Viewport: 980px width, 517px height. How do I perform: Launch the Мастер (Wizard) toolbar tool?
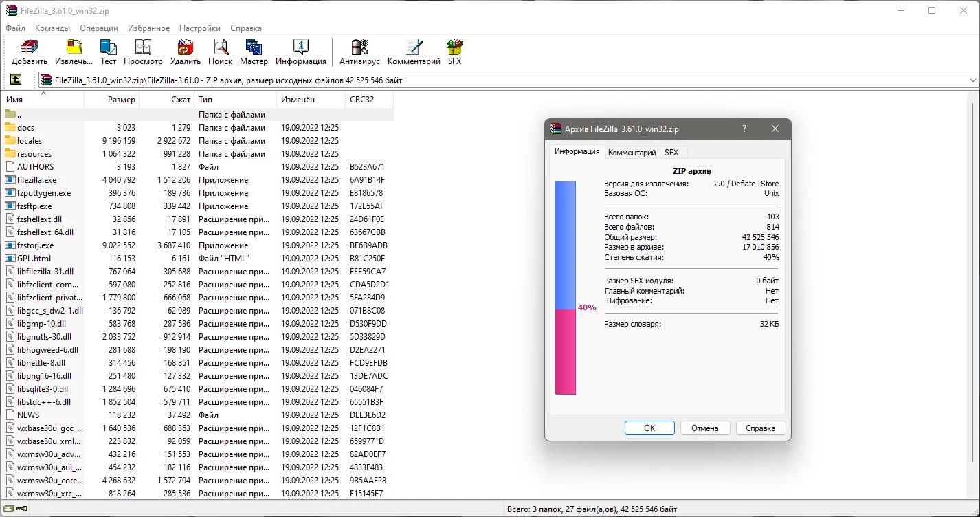point(254,47)
